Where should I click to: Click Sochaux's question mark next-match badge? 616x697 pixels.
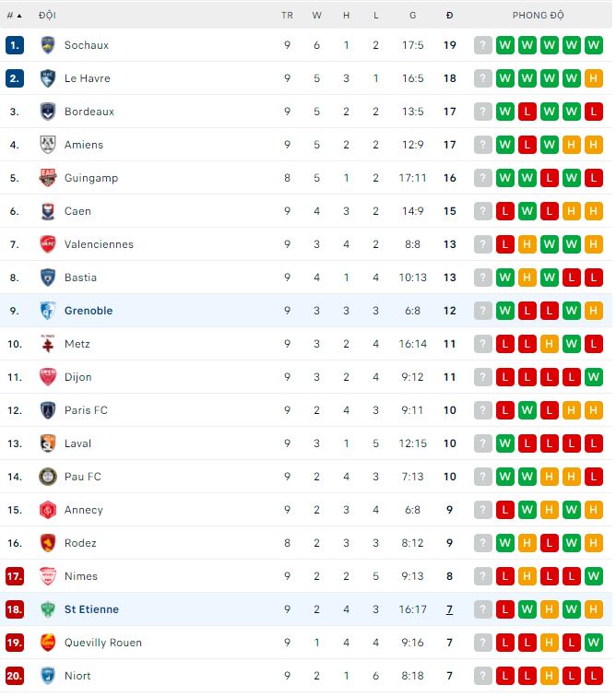pos(483,45)
